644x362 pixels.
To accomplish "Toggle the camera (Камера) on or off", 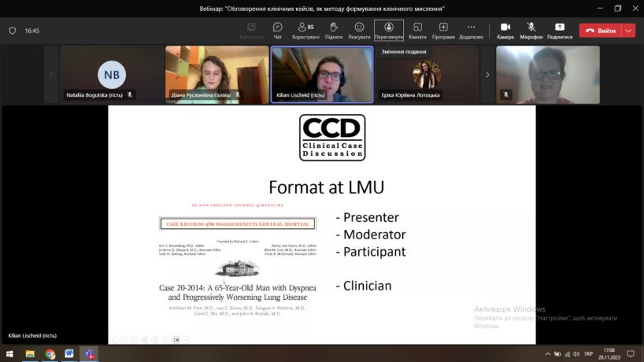I will pos(505,31).
